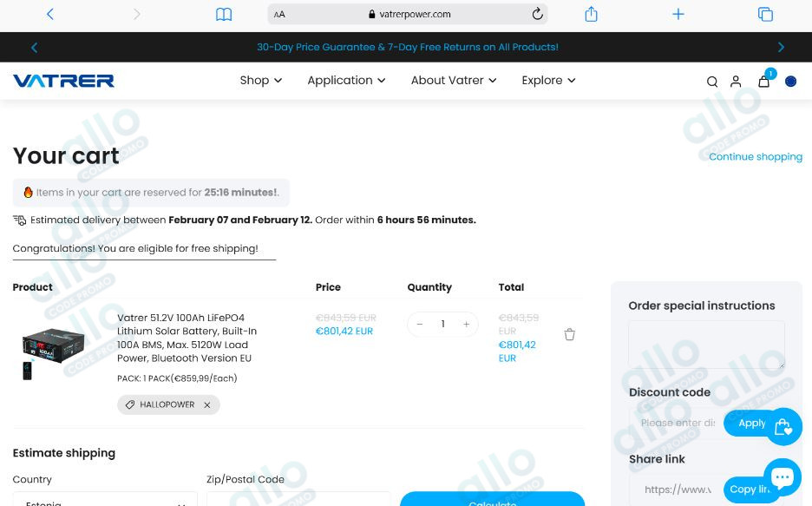Click the EU flag region selector
This screenshot has height=506, width=812.
(790, 81)
